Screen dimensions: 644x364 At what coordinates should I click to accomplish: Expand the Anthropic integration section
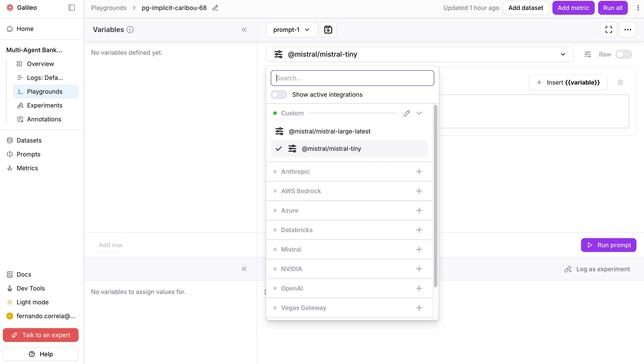419,172
